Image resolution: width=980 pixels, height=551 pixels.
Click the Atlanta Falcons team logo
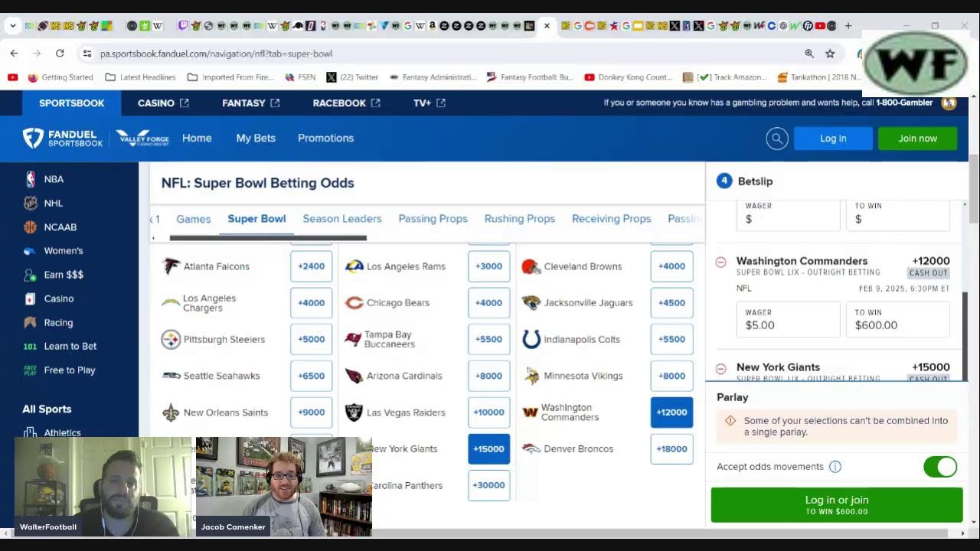click(171, 266)
